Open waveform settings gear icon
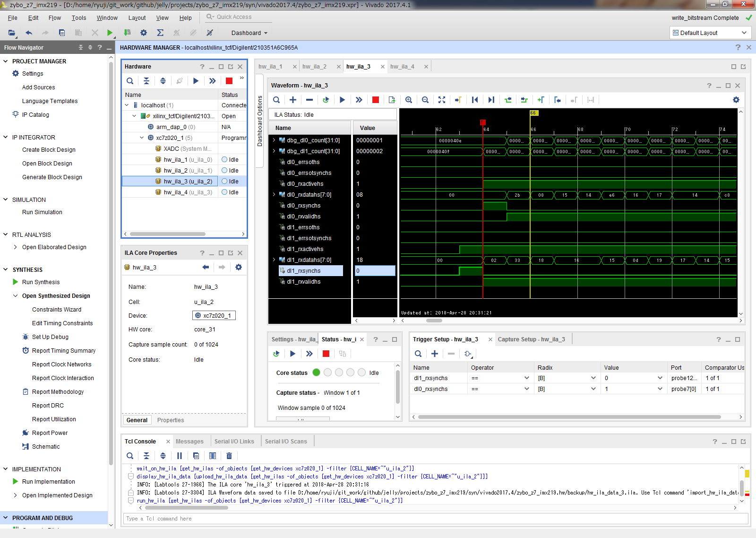756x538 pixels. [x=736, y=100]
